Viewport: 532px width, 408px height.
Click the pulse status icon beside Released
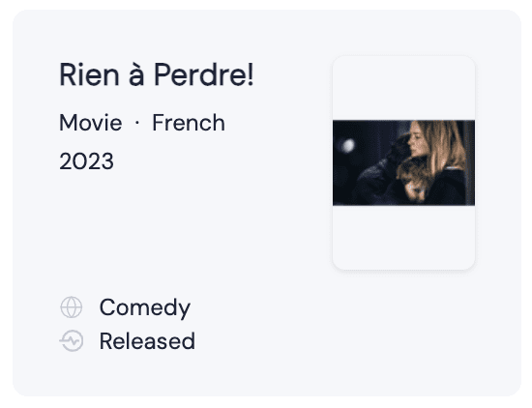tap(72, 341)
